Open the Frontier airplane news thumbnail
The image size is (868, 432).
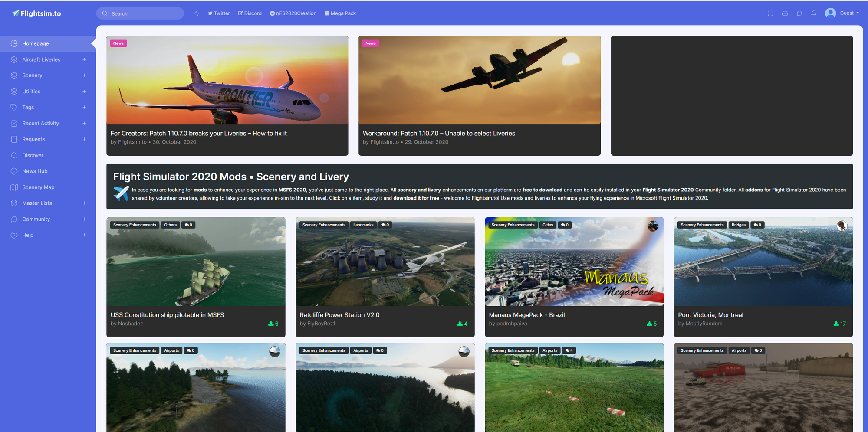[227, 80]
